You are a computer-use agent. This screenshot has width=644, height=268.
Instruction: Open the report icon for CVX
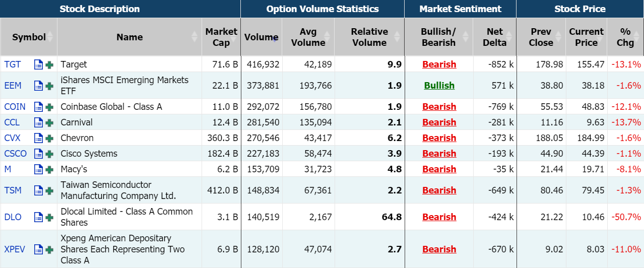tap(38, 138)
